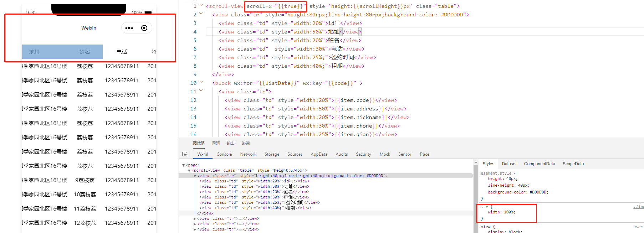644x233 pixels.
Task: Select Wxml tree node with 租期
Action: pos(255,208)
